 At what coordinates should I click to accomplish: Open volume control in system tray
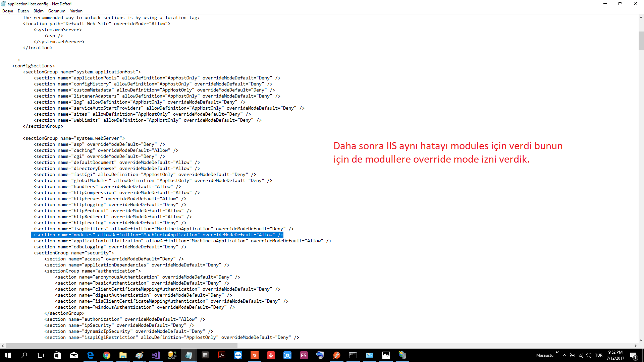pyautogui.click(x=589, y=355)
